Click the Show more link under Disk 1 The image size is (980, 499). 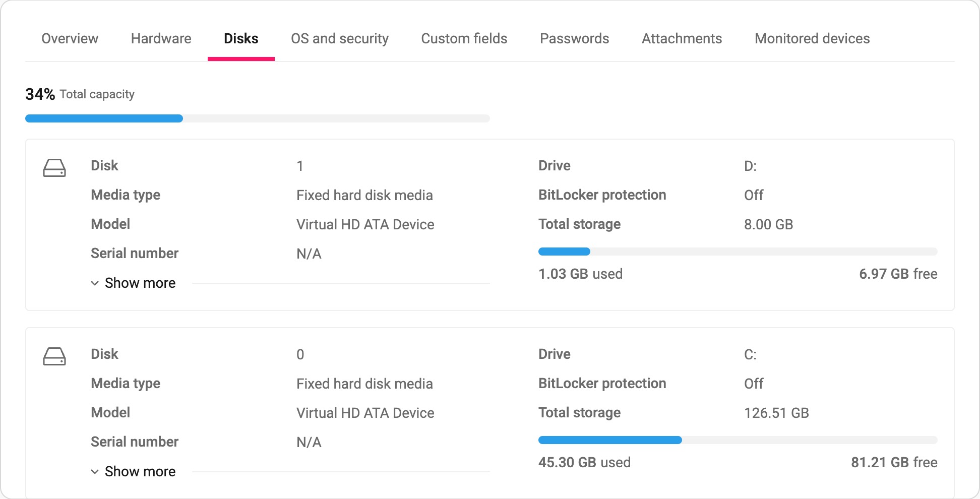(x=140, y=283)
